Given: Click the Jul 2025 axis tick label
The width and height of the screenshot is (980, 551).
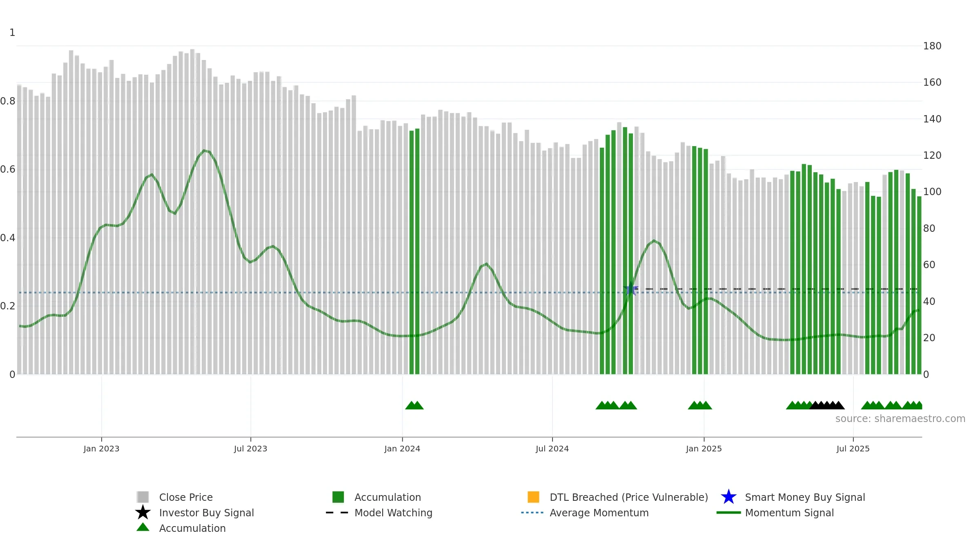Looking at the screenshot, I should point(853,449).
